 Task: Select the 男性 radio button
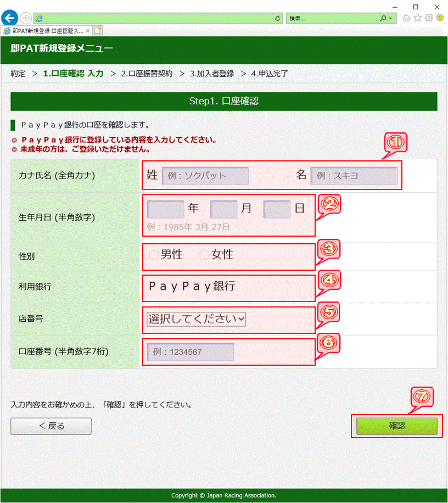click(154, 255)
